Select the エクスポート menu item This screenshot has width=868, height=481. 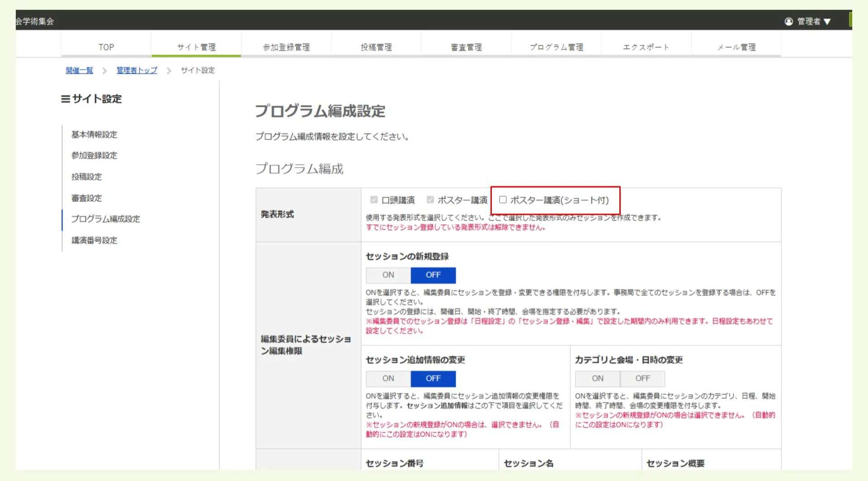pyautogui.click(x=646, y=47)
